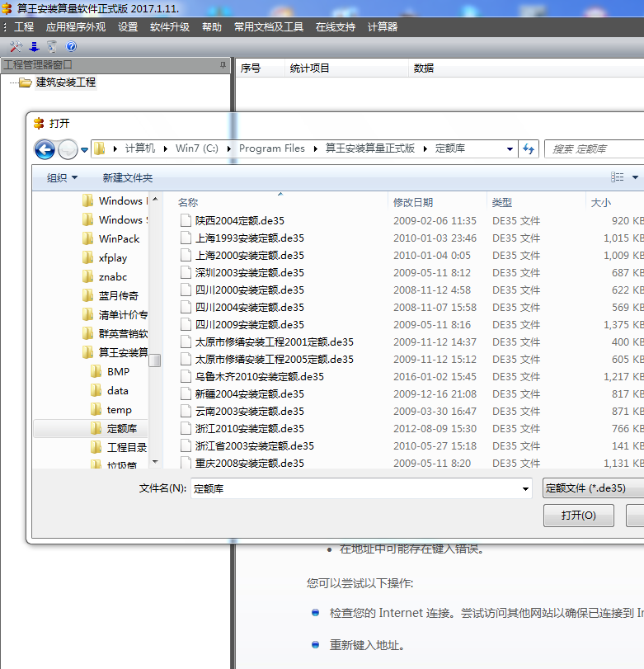Expand the breadcrumb arrow after Program Files
This screenshot has height=669, width=644.
click(315, 148)
